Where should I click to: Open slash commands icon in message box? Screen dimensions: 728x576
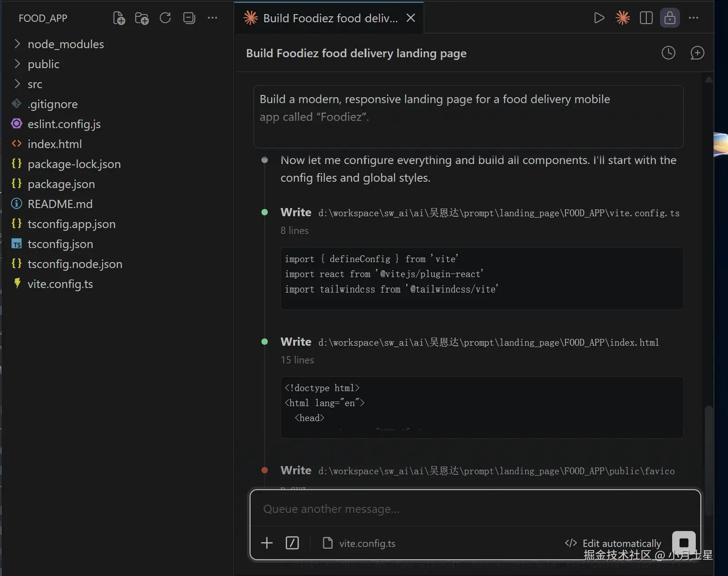coord(292,543)
